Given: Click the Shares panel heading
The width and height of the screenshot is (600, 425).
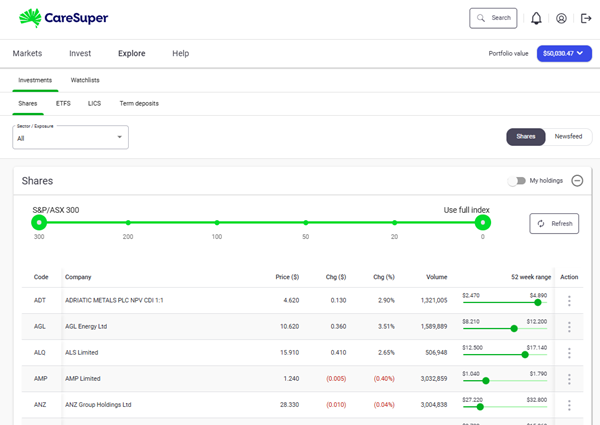Looking at the screenshot, I should click(37, 181).
